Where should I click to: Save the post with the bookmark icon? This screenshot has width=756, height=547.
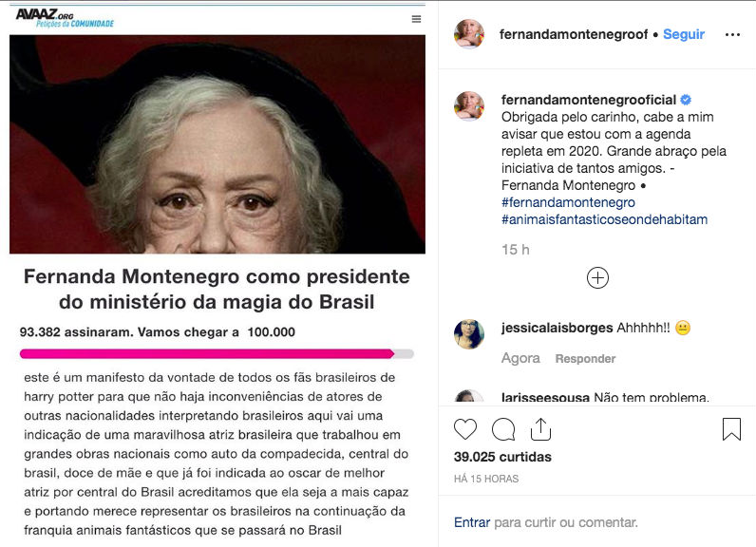click(731, 429)
